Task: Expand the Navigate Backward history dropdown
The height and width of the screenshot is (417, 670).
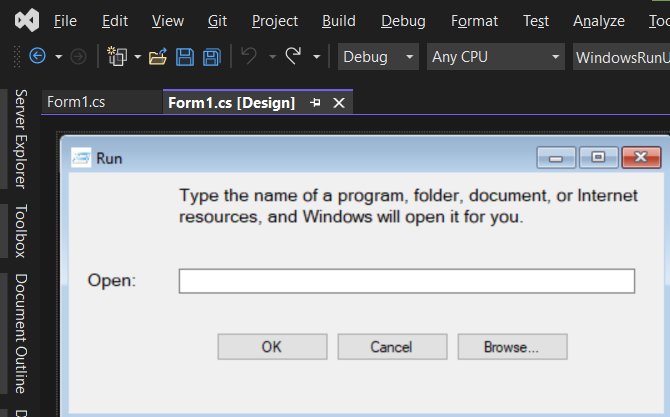Action: click(59, 56)
